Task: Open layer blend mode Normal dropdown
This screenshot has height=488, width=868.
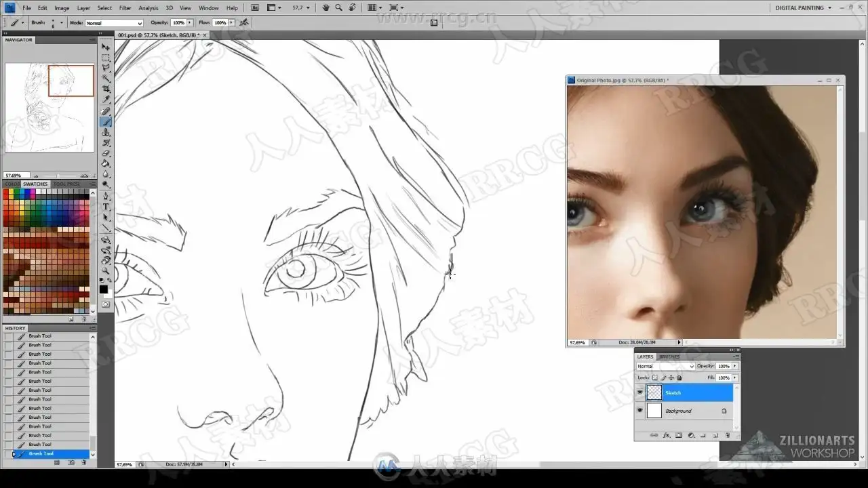Action: click(x=665, y=366)
